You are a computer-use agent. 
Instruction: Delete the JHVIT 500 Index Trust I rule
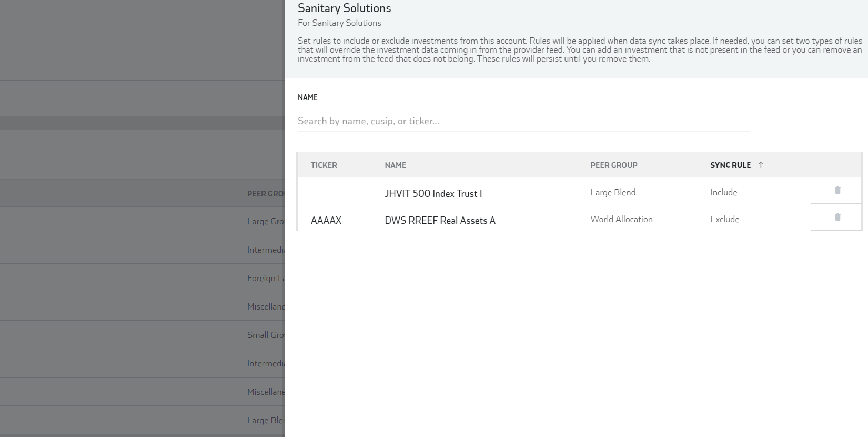pos(837,191)
